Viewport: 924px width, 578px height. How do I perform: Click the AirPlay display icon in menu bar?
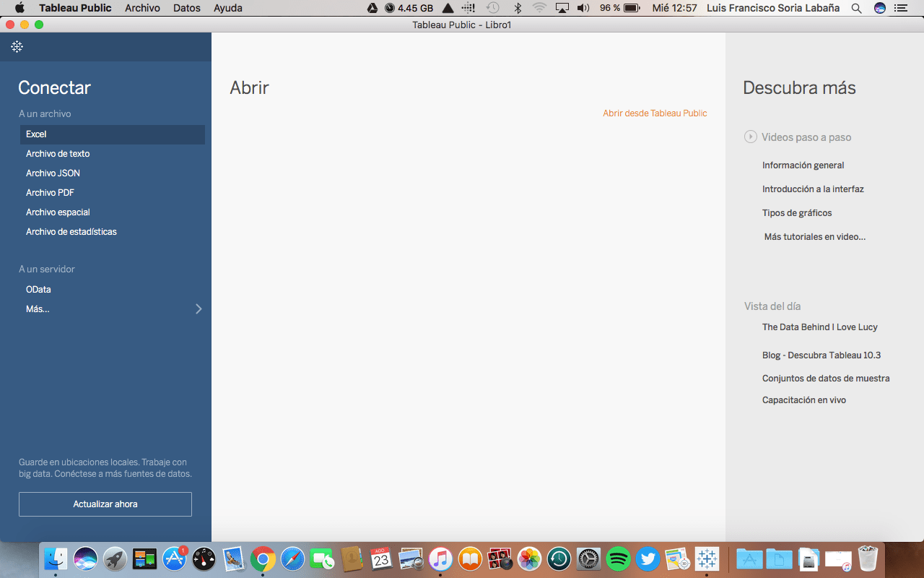562,8
